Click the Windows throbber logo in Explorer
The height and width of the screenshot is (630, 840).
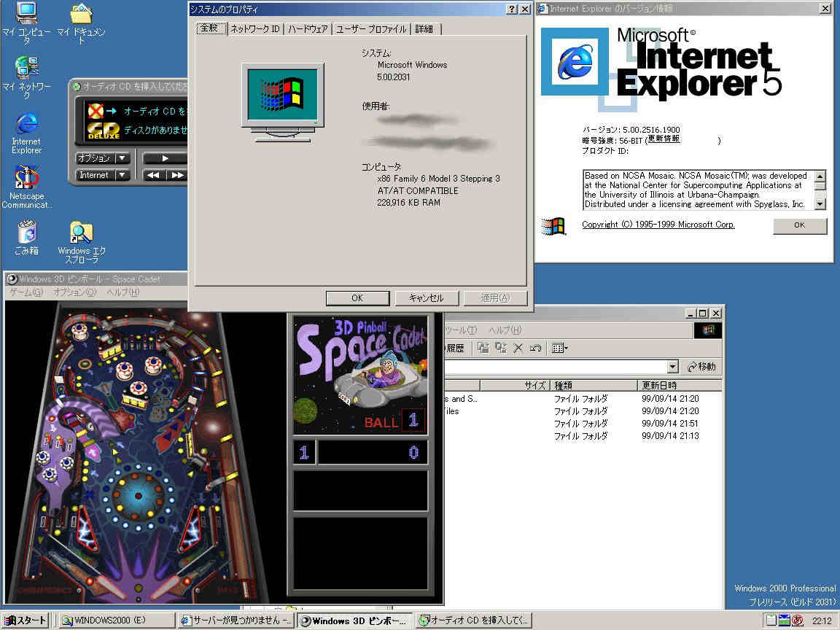(x=708, y=330)
